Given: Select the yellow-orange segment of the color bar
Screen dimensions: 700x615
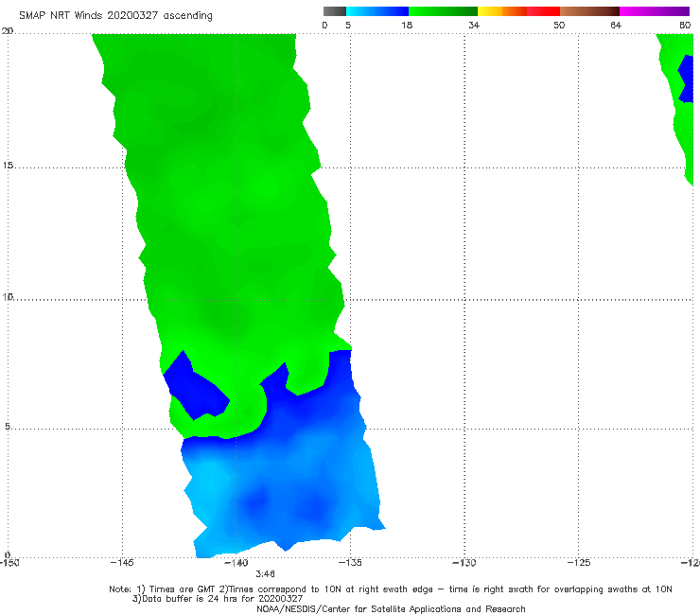Looking at the screenshot, I should [x=502, y=11].
